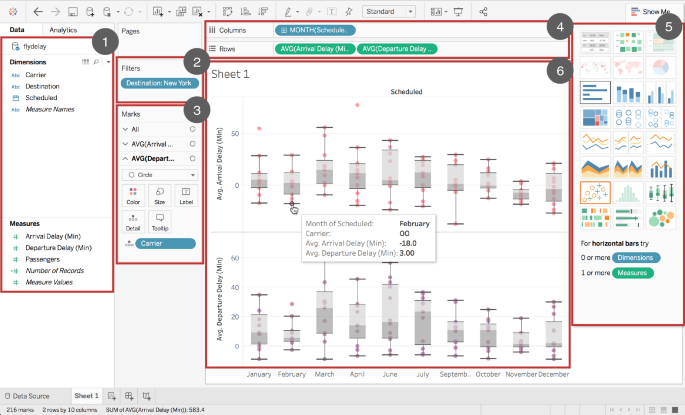Screen dimensions: 685x415
Task: Click the Detail button on Marks card
Action: [x=133, y=222]
